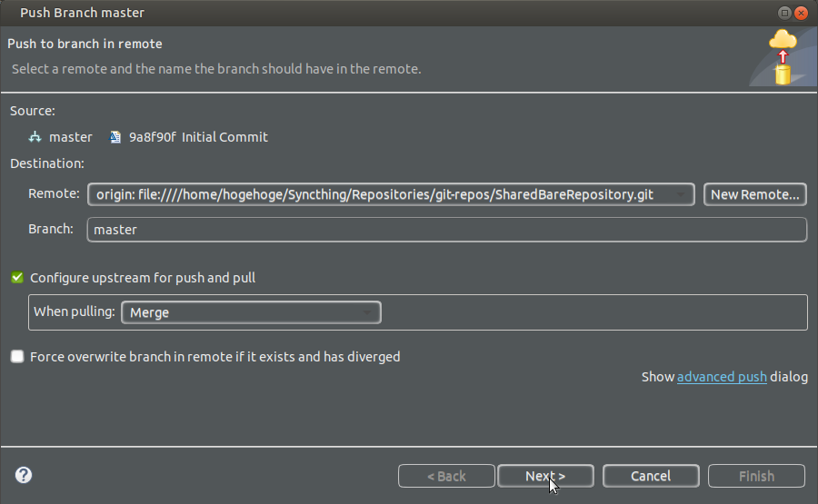Select the Initial Commit source text
818x504 pixels.
(x=224, y=137)
